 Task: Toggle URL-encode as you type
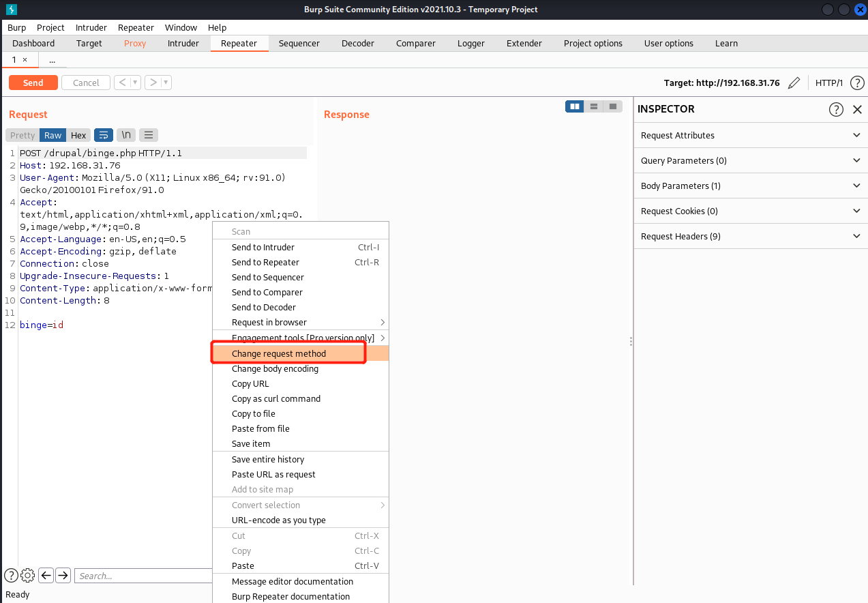pos(301,520)
